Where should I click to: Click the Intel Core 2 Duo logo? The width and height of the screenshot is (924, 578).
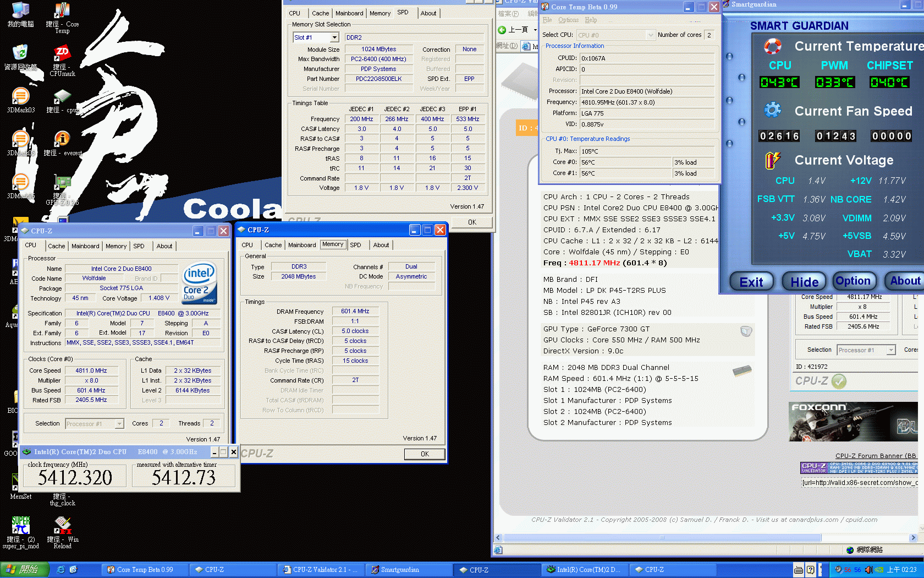tap(200, 283)
